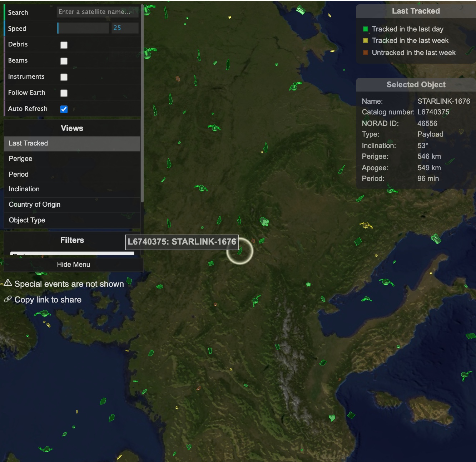Click the Perigee value 546 km
This screenshot has width=476, height=462.
[x=429, y=156]
